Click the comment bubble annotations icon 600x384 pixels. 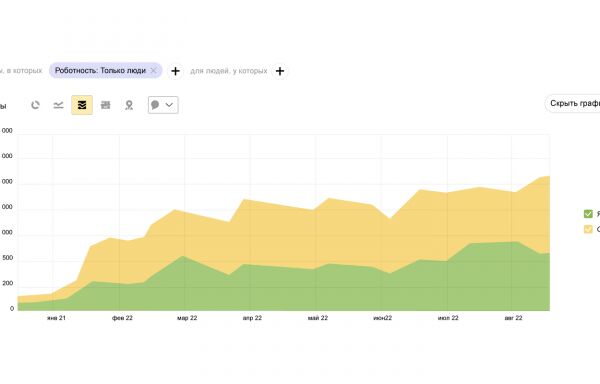point(155,105)
